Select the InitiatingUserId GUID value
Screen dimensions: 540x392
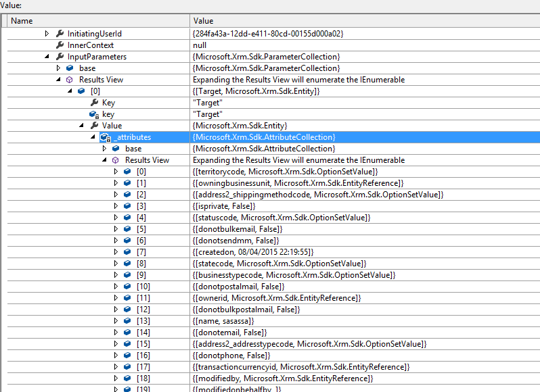point(268,34)
